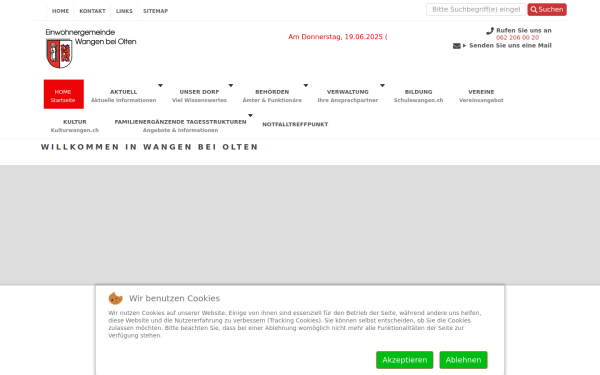600x375 pixels.
Task: Expand the Unser Dorf dropdown arrow
Action: click(x=231, y=85)
